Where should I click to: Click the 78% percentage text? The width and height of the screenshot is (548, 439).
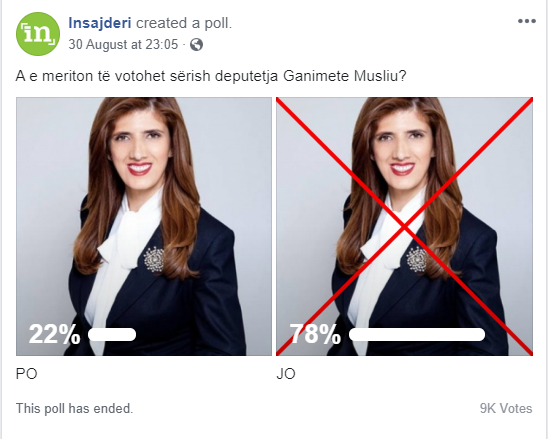point(315,334)
